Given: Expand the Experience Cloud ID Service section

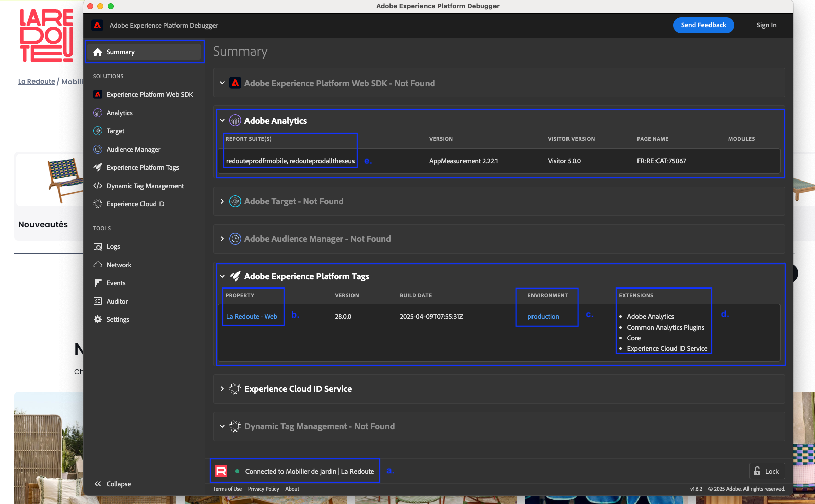Looking at the screenshot, I should 222,389.
